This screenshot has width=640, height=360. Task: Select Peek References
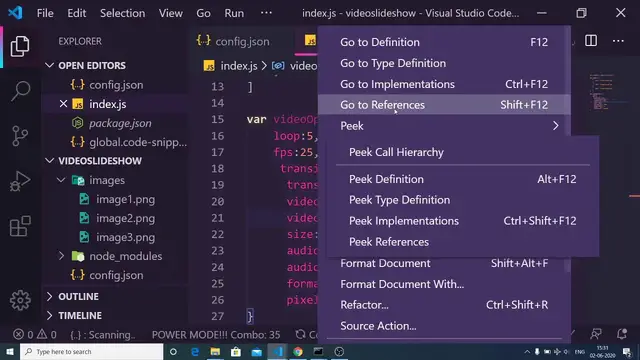click(463, 242)
